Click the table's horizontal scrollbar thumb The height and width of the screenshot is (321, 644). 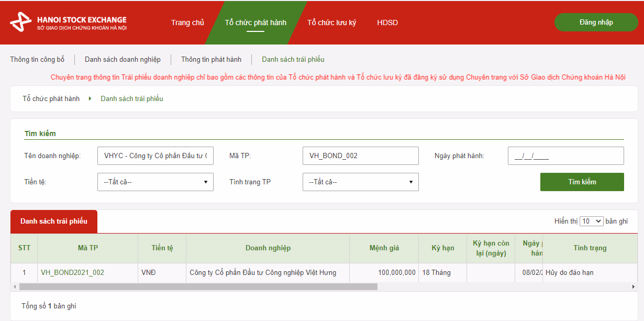pos(198,287)
